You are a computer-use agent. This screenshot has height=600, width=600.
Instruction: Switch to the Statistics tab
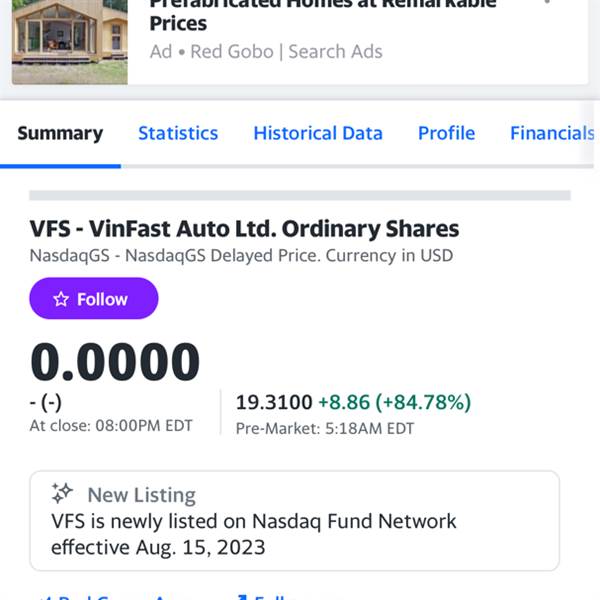[178, 134]
